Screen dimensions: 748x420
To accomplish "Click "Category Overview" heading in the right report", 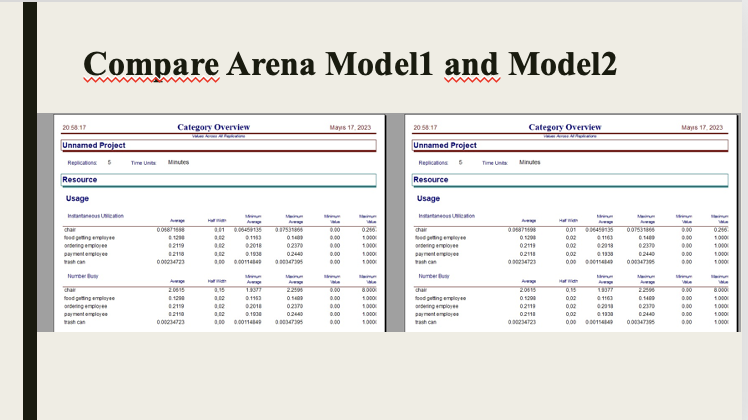I will (565, 127).
